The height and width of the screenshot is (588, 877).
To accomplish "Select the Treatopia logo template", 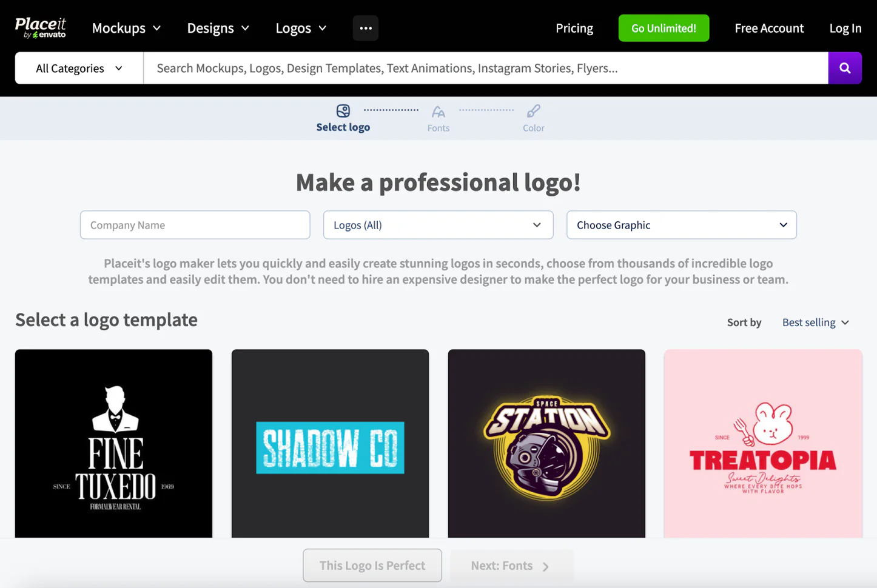I will (763, 443).
